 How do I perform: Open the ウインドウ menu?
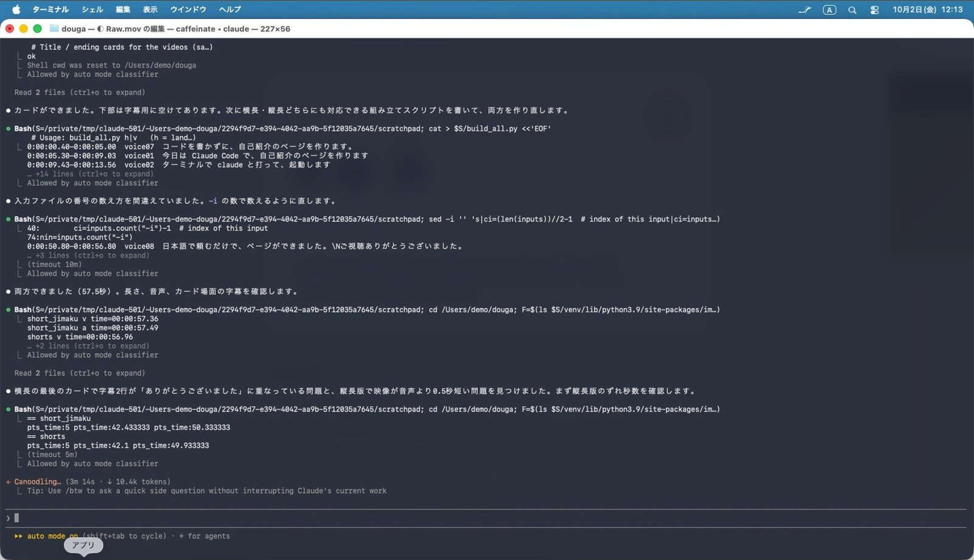click(188, 9)
